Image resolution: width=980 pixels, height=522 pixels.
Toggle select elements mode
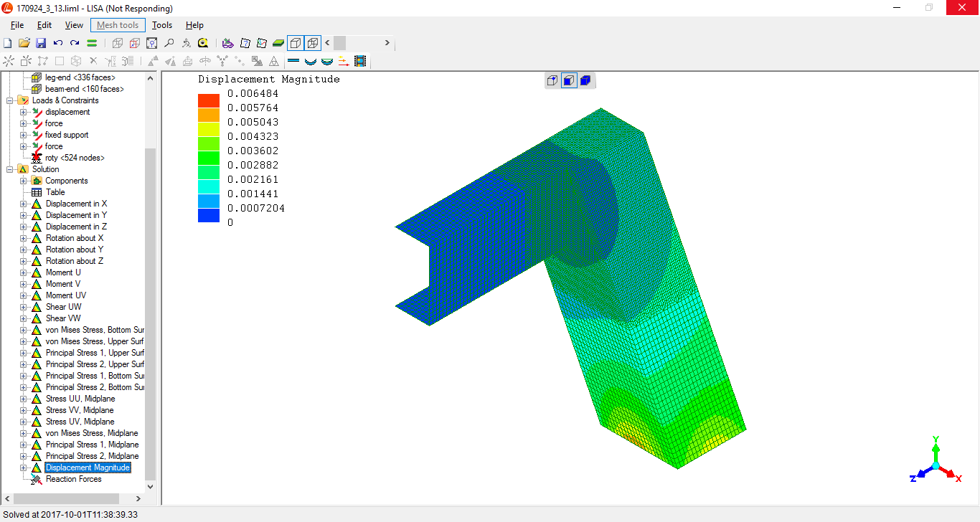pyautogui.click(x=585, y=80)
